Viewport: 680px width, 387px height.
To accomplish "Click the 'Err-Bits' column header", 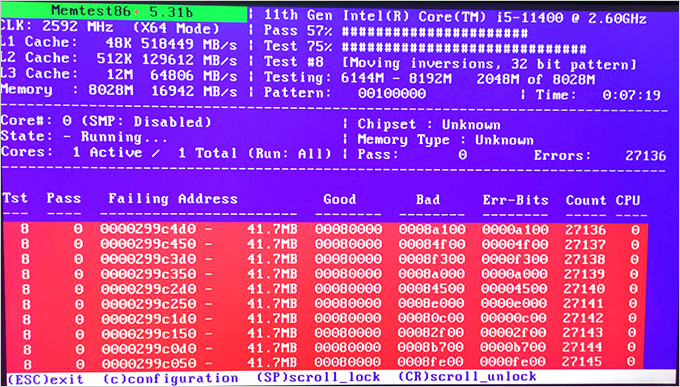I will coord(516,200).
